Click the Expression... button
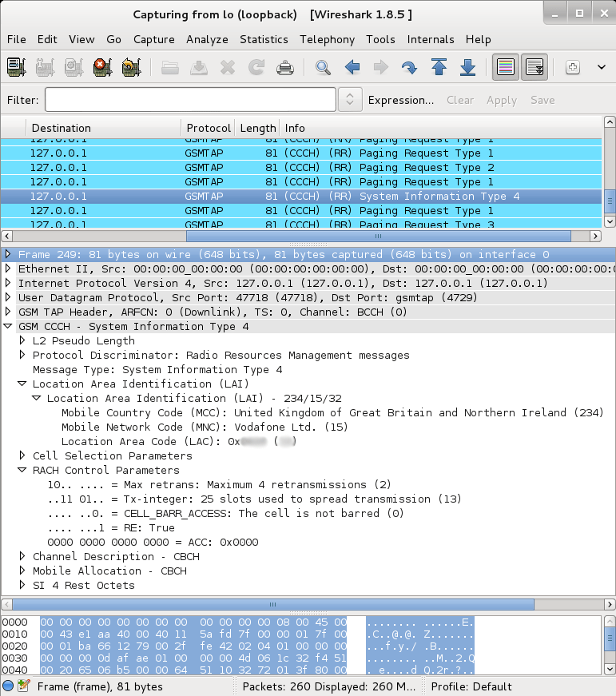Viewport: 616px width, 696px height. tap(401, 101)
